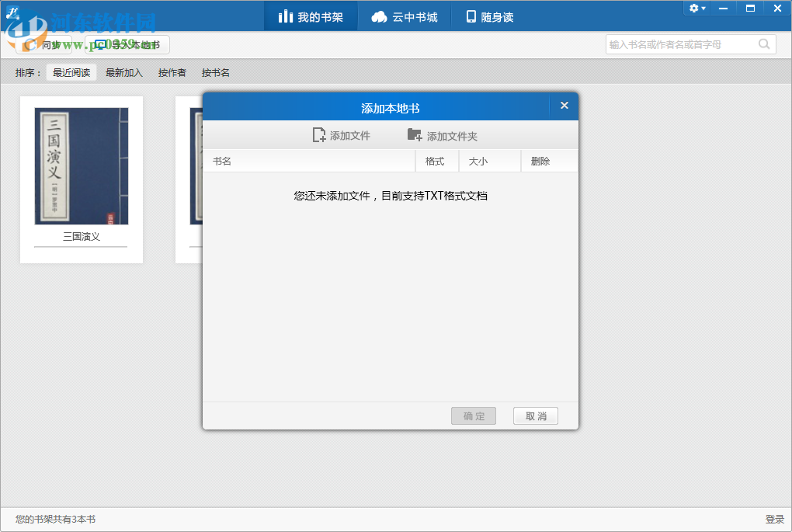
Task: Select the sync (同步) icon
Action: pyautogui.click(x=31, y=44)
